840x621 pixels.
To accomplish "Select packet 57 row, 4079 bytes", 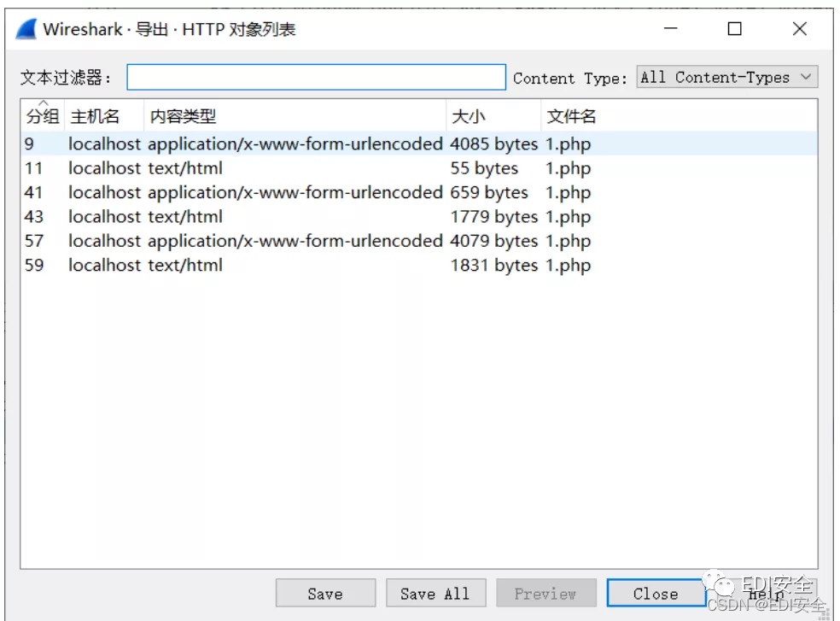I will coord(419,241).
